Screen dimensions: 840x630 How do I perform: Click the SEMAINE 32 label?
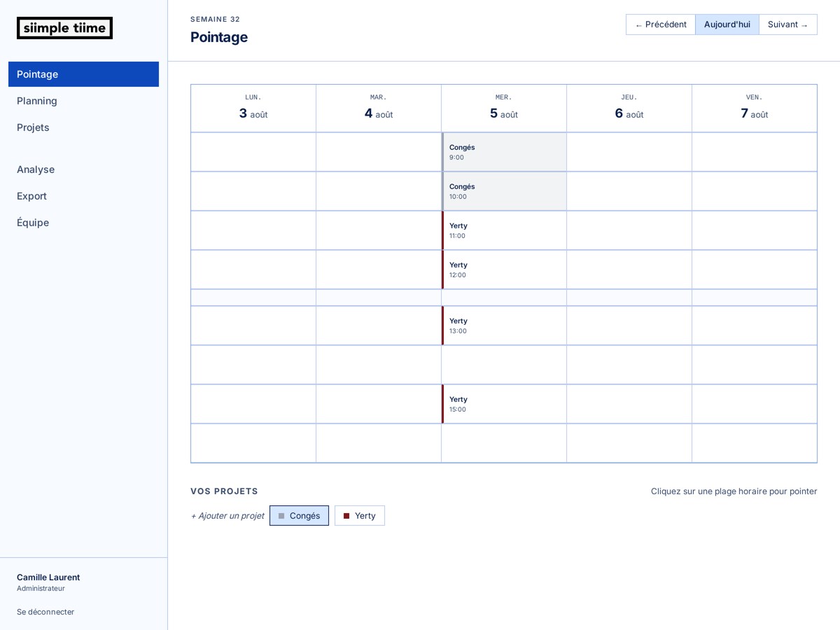tap(215, 20)
